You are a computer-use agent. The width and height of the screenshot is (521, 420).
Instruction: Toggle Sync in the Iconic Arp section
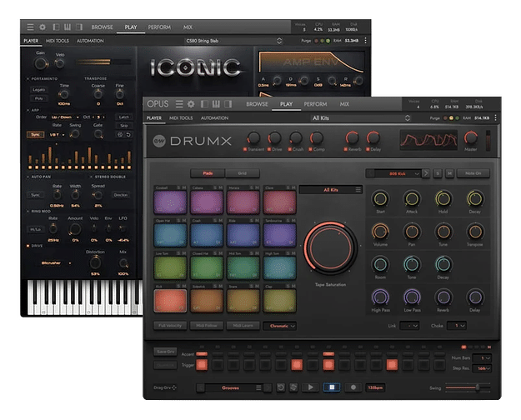(35, 134)
